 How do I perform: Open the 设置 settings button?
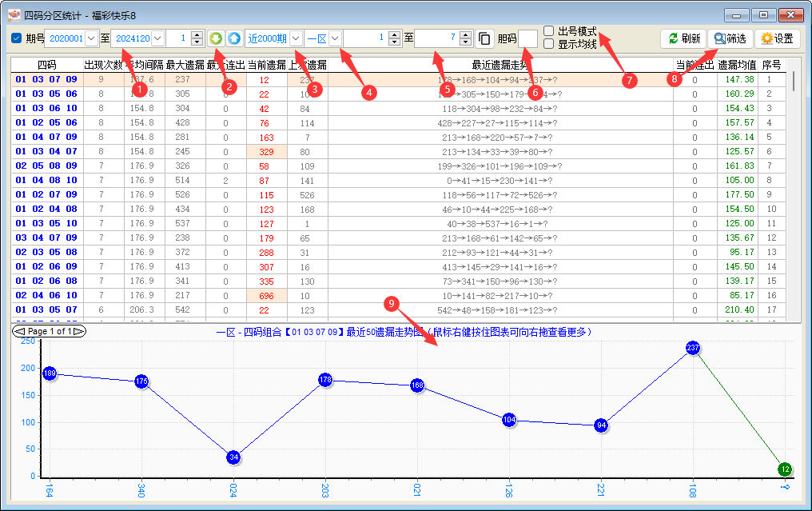[x=777, y=38]
